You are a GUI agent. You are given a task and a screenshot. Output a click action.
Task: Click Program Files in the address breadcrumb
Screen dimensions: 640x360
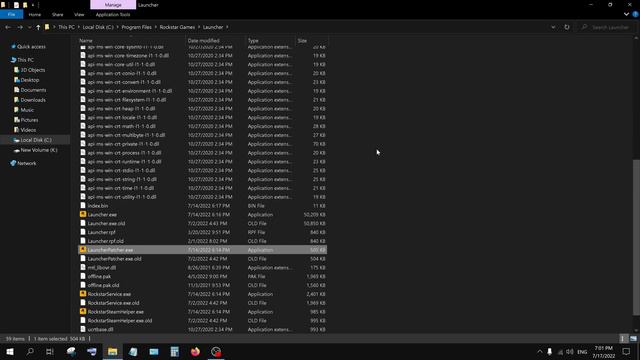[x=136, y=27]
